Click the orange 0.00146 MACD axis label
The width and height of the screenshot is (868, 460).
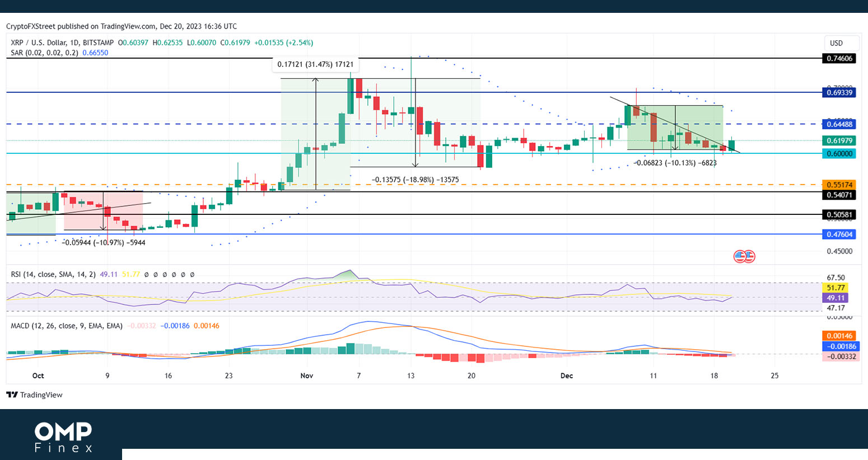839,336
